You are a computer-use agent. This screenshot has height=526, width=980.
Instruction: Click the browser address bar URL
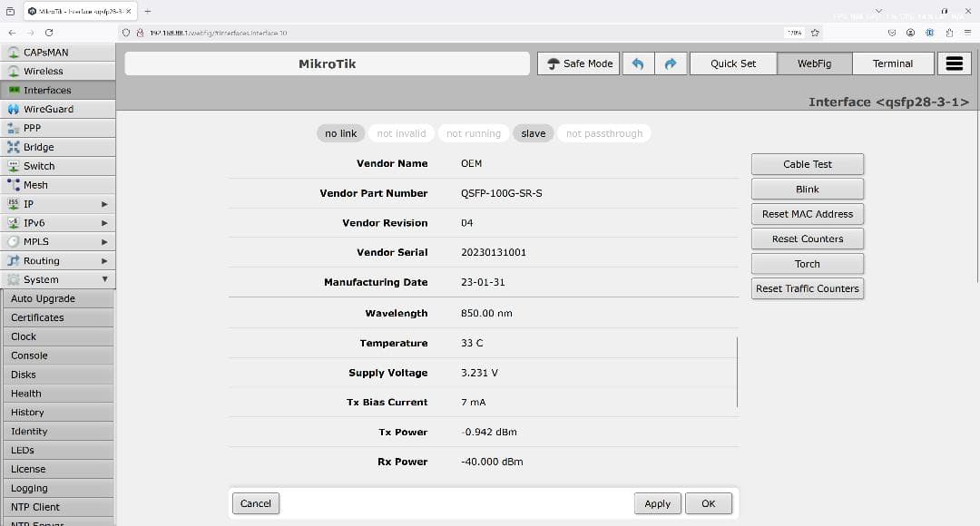(218, 33)
